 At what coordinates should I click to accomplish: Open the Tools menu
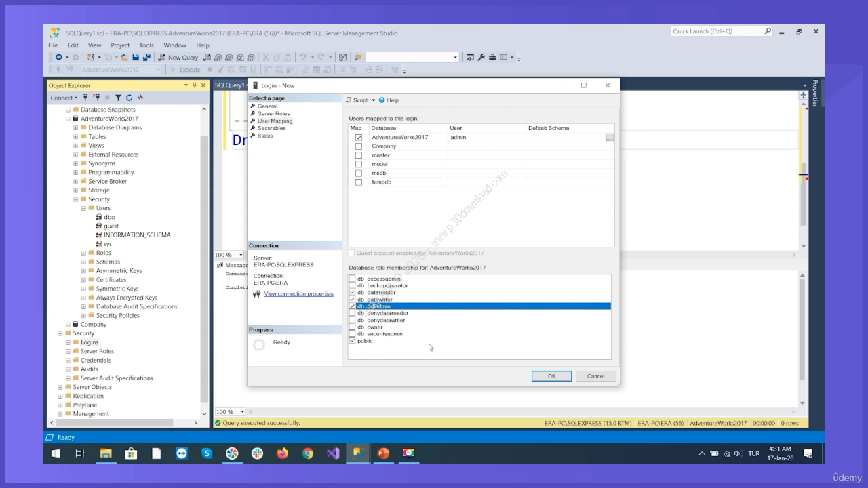146,45
